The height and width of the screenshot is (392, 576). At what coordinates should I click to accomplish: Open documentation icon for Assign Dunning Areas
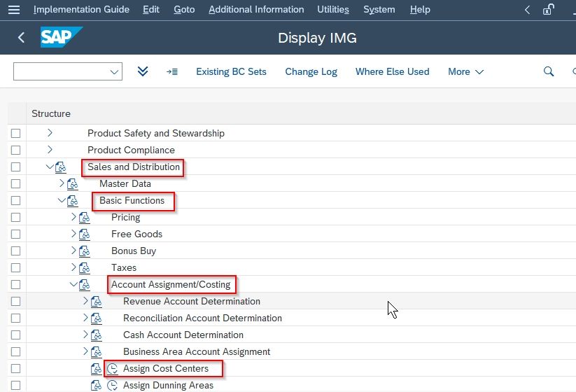pos(97,386)
